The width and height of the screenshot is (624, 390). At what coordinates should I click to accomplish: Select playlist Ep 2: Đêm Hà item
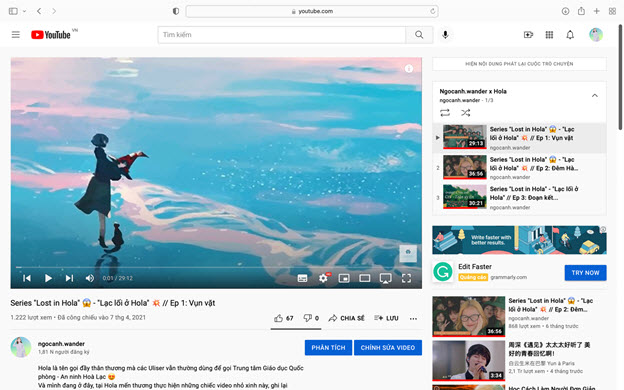point(519,168)
